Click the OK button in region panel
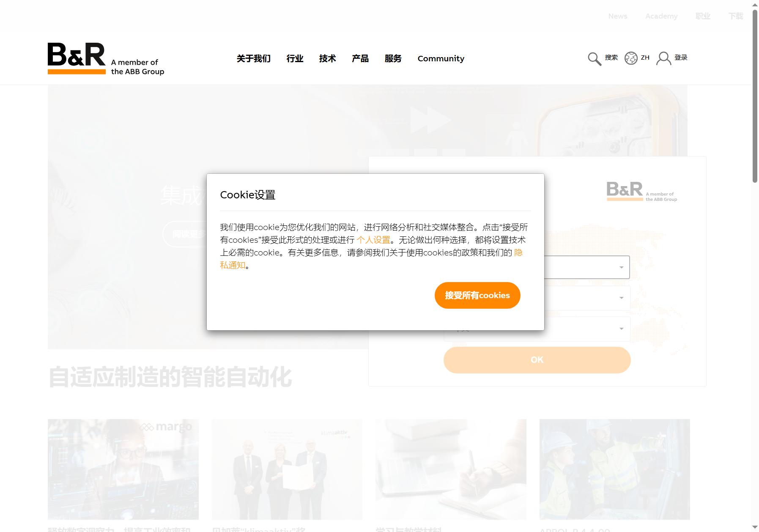759x532 pixels. pyautogui.click(x=537, y=360)
